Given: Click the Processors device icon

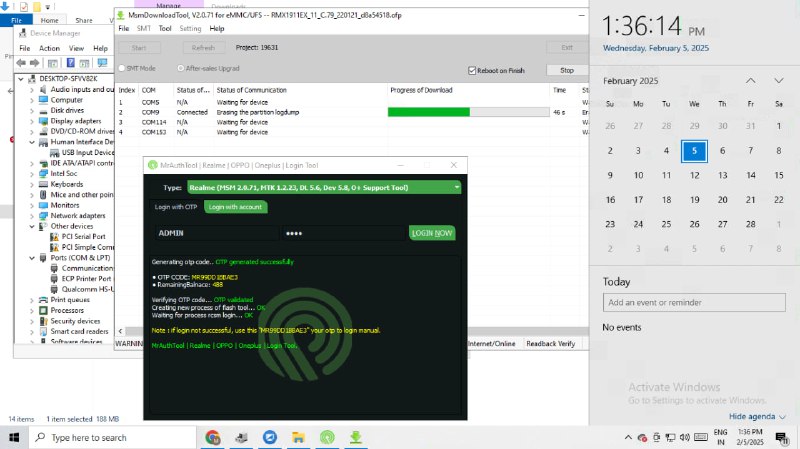Looking at the screenshot, I should (x=44, y=310).
